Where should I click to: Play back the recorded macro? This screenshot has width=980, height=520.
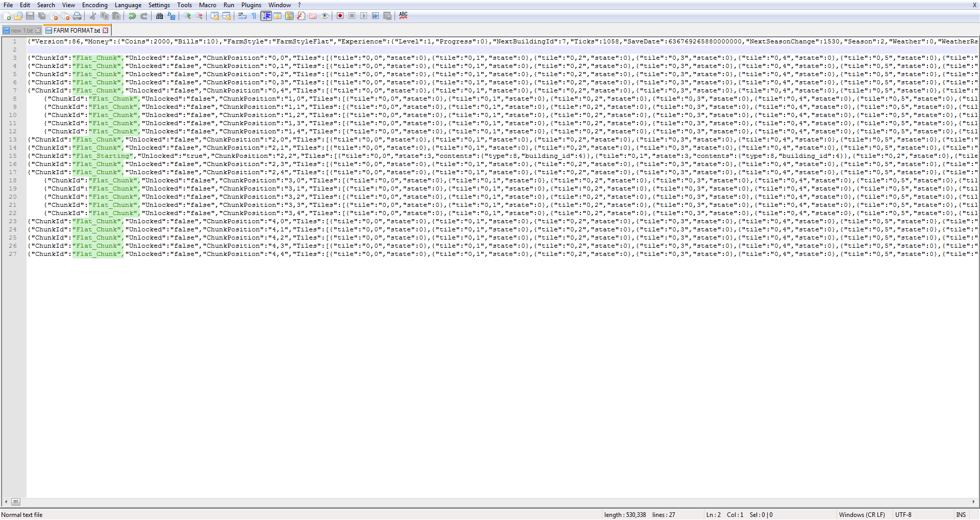coord(364,16)
